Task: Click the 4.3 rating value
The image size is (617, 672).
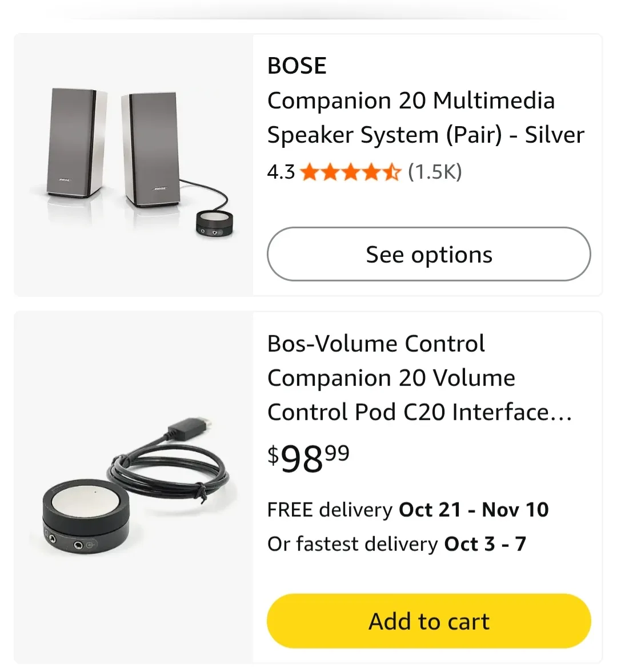Action: (x=279, y=171)
